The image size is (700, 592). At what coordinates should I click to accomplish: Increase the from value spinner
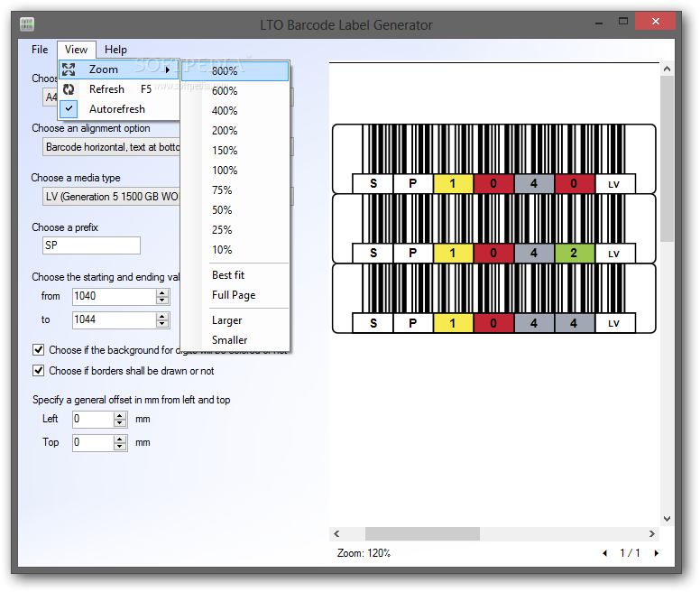[162, 292]
